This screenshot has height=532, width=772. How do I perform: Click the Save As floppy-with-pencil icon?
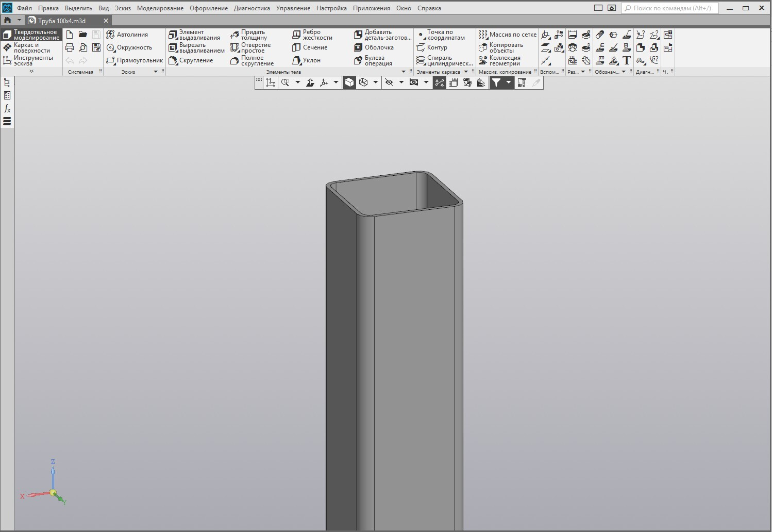96,47
